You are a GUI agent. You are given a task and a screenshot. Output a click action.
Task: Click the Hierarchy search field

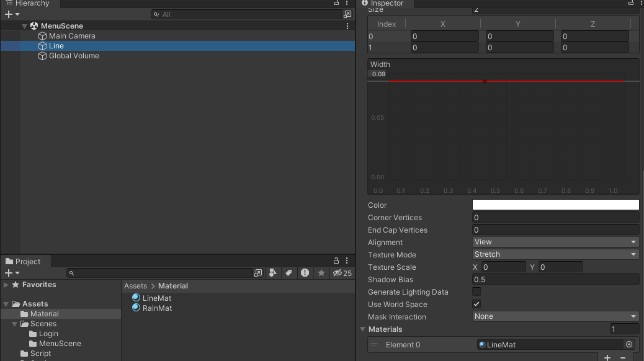[x=246, y=14]
